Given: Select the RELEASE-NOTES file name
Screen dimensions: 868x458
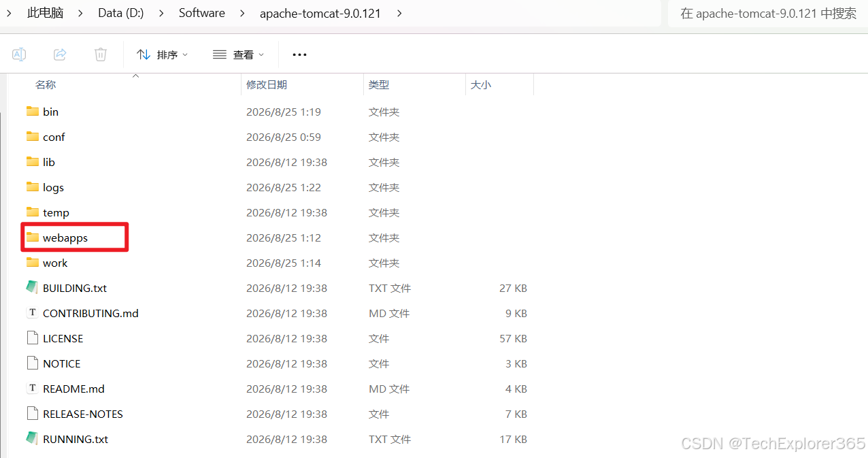Looking at the screenshot, I should [x=83, y=414].
